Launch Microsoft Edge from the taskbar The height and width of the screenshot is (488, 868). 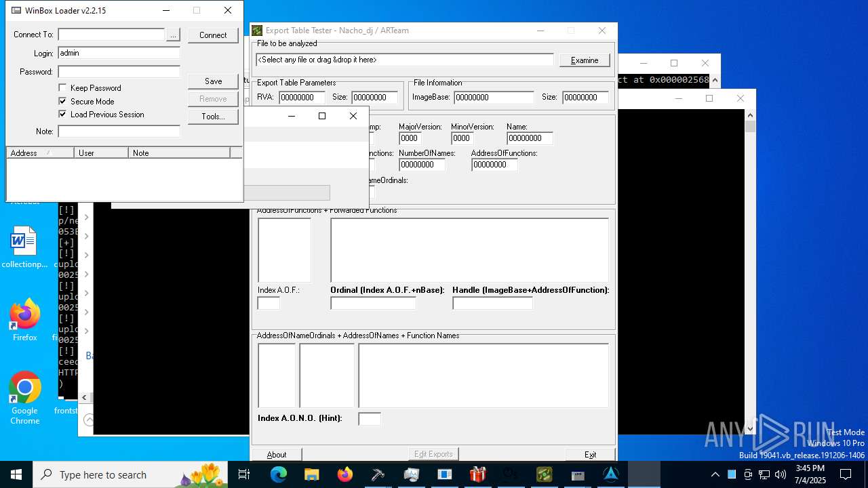coord(279,474)
